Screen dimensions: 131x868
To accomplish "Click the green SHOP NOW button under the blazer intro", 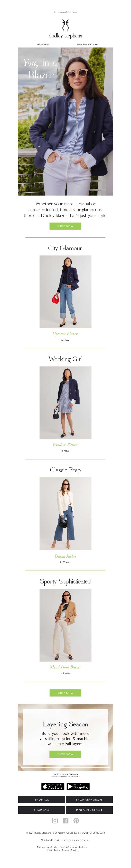I will point(65,226).
